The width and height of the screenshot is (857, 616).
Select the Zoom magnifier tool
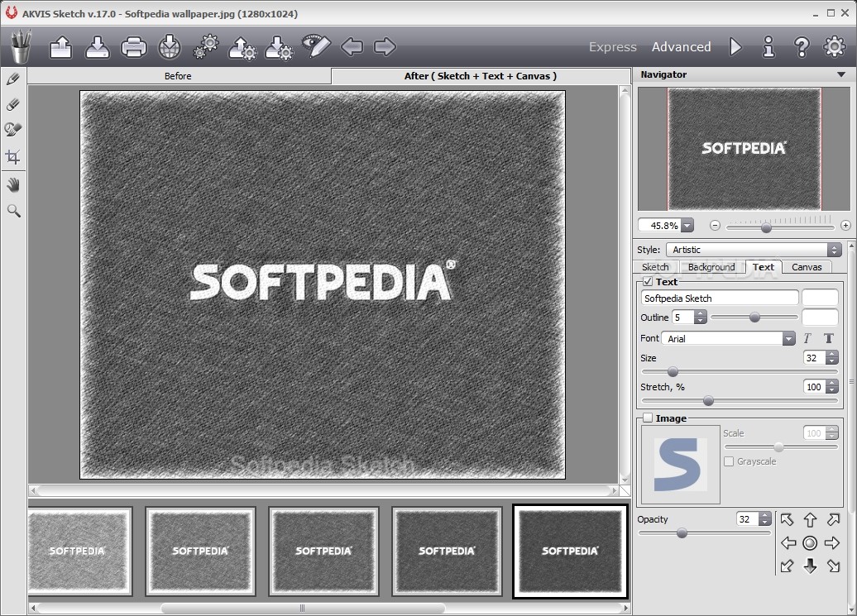14,211
